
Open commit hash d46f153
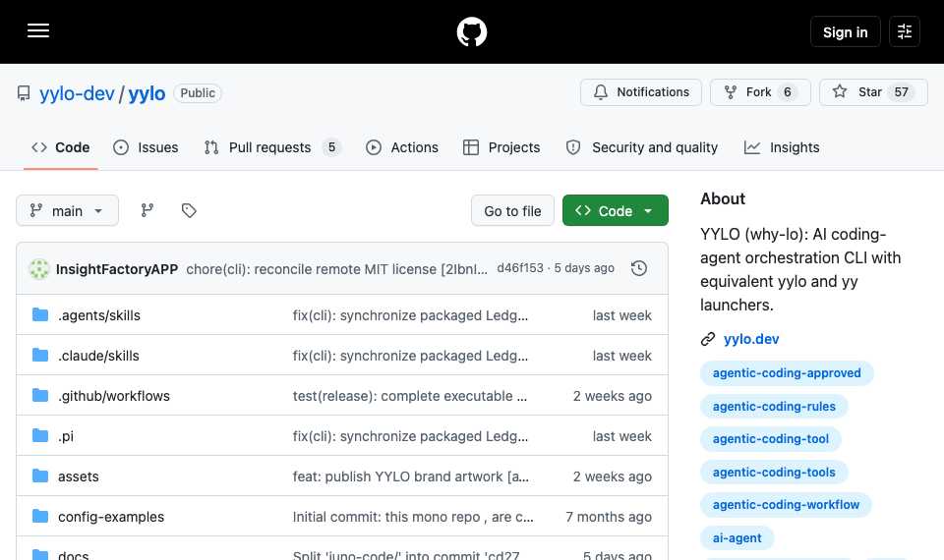tap(519, 268)
